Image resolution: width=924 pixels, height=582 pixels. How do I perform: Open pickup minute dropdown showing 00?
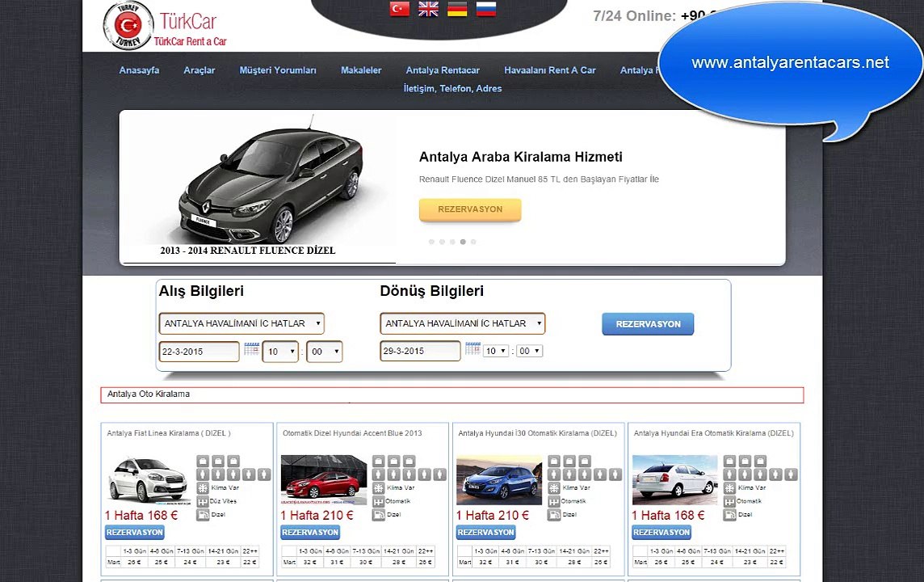tap(325, 352)
